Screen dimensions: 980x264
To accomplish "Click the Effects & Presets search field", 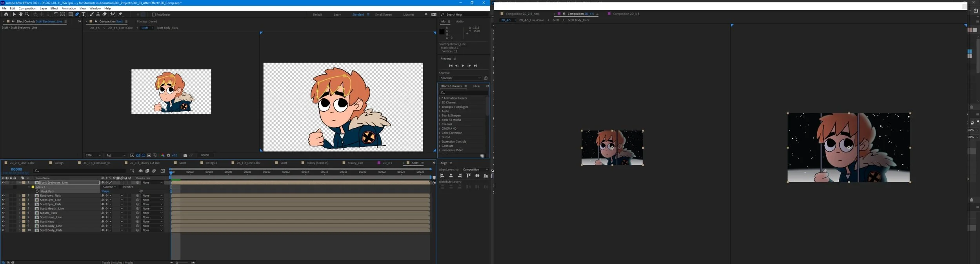I will (x=464, y=92).
